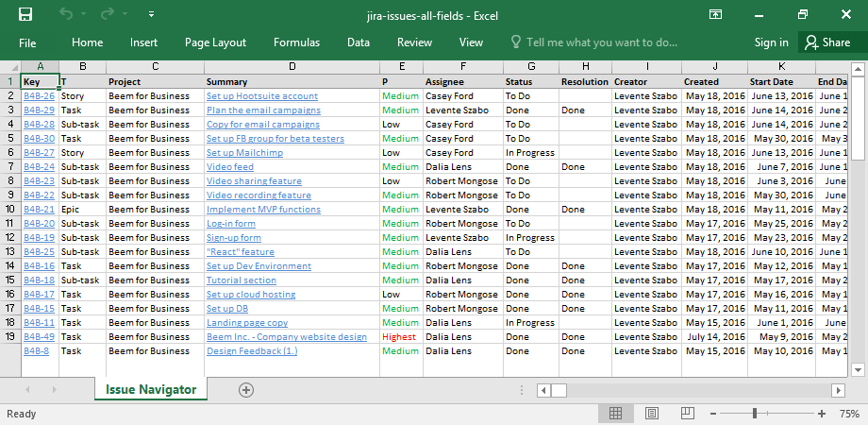Open the Undo history dropdown arrow

(x=83, y=14)
